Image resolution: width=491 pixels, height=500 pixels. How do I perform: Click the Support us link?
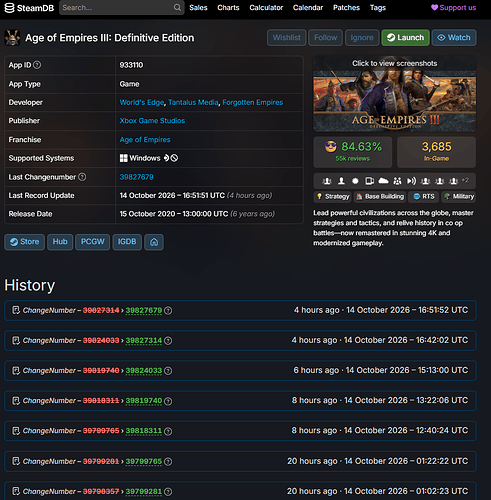pyautogui.click(x=454, y=8)
